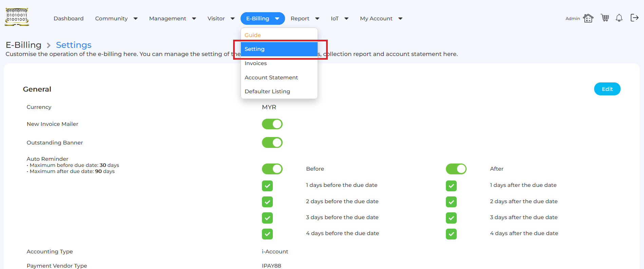Expand the Community dropdown menu

(x=116, y=19)
